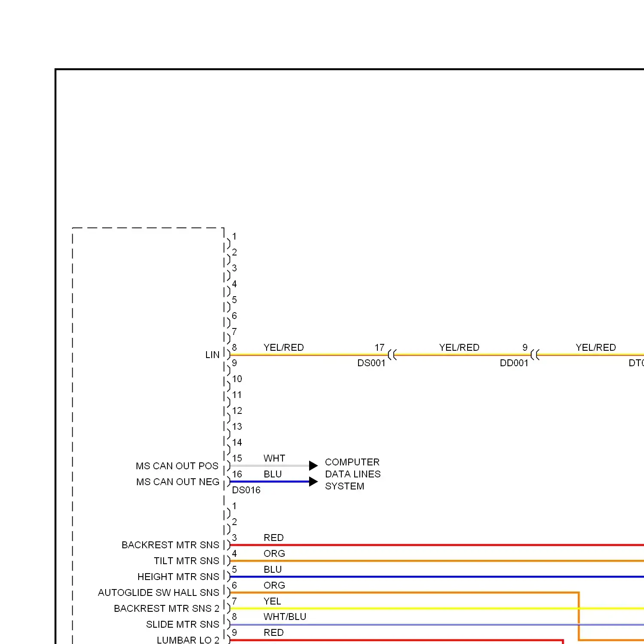The height and width of the screenshot is (644, 644).
Task: Click the RED label on BACKREST MTR SNS wire
Action: pos(273,538)
